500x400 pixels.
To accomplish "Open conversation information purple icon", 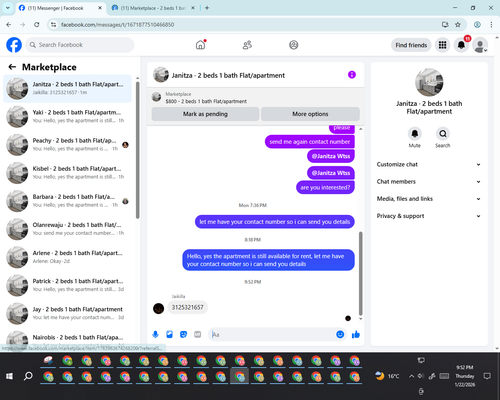I will pos(352,75).
